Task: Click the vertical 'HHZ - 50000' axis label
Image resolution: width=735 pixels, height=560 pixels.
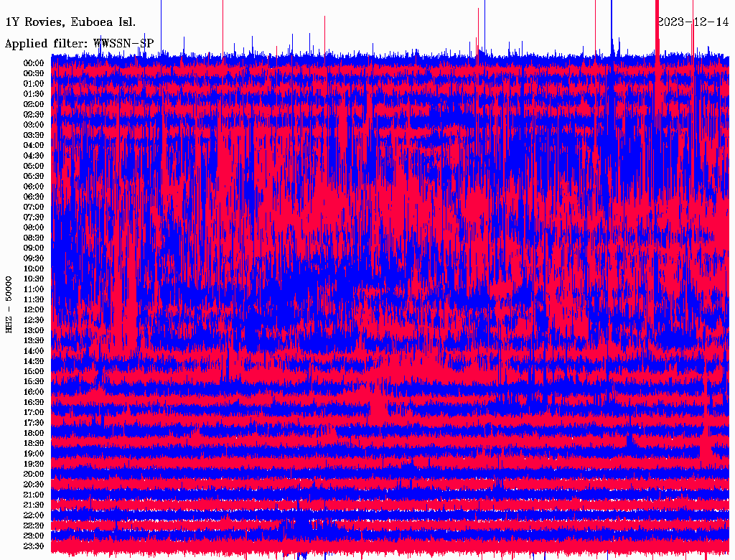Action: coord(9,304)
